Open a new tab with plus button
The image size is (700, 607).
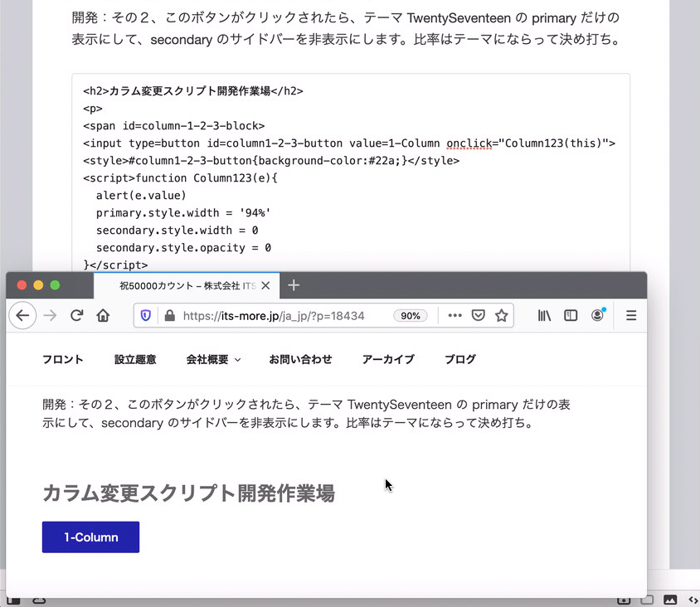pos(293,286)
